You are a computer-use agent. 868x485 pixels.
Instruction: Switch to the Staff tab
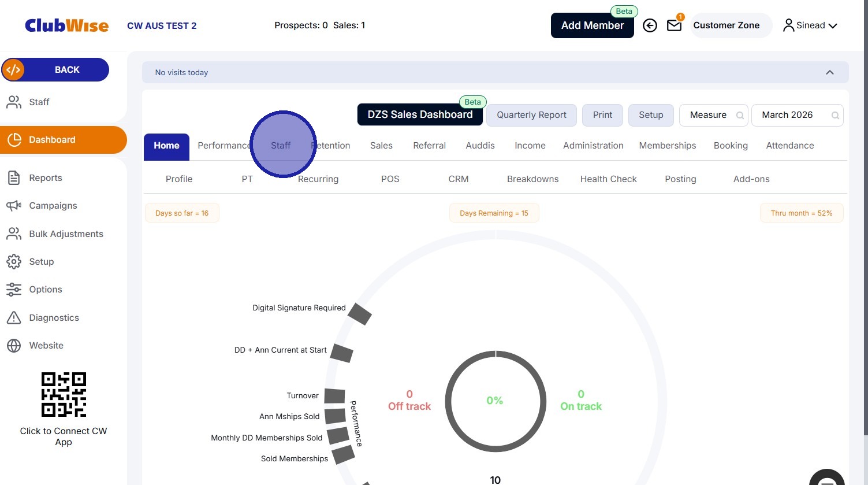click(281, 146)
